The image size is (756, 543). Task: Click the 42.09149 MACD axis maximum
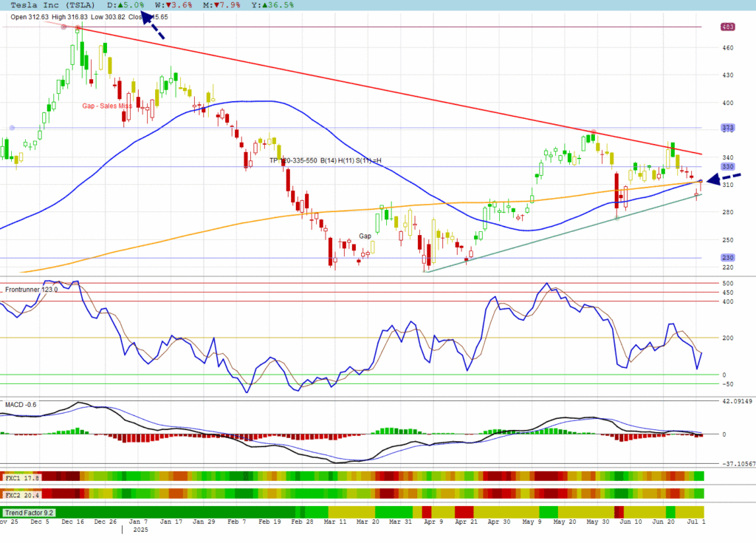(737, 401)
